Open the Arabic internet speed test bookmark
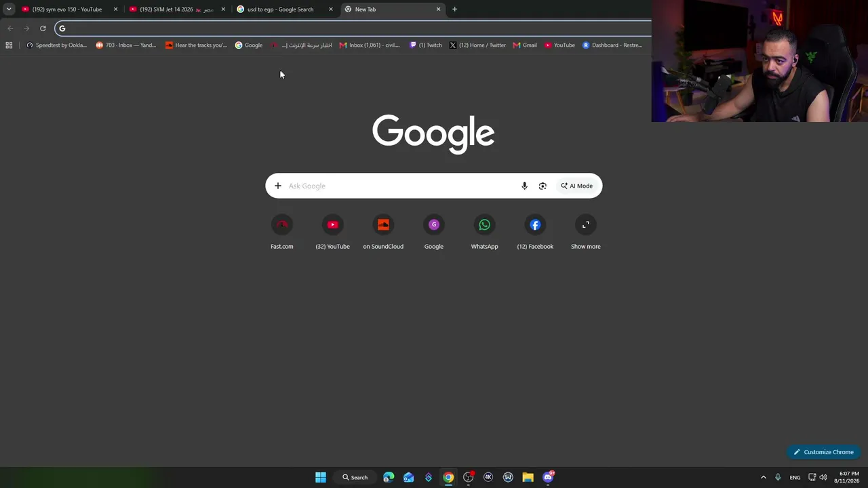Image resolution: width=868 pixels, height=488 pixels. coord(301,45)
